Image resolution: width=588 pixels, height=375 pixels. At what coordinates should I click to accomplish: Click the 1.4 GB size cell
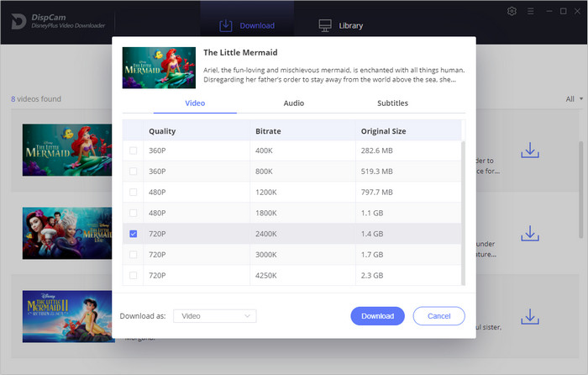pos(372,234)
